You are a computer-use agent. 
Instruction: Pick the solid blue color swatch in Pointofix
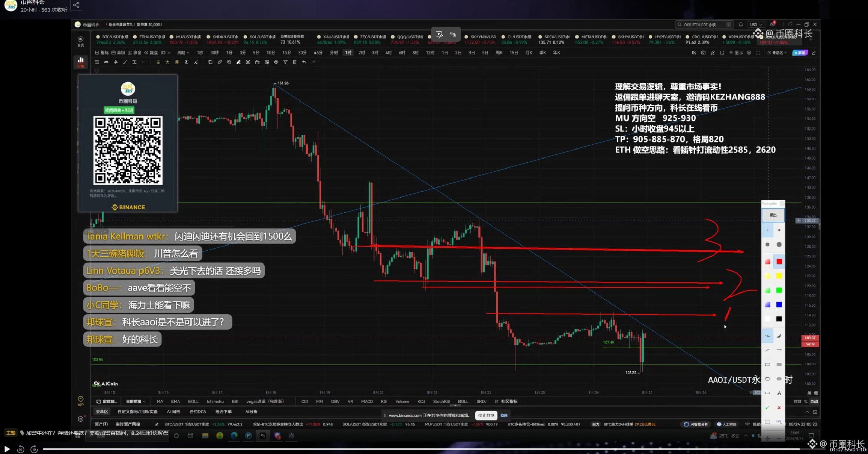pyautogui.click(x=779, y=304)
